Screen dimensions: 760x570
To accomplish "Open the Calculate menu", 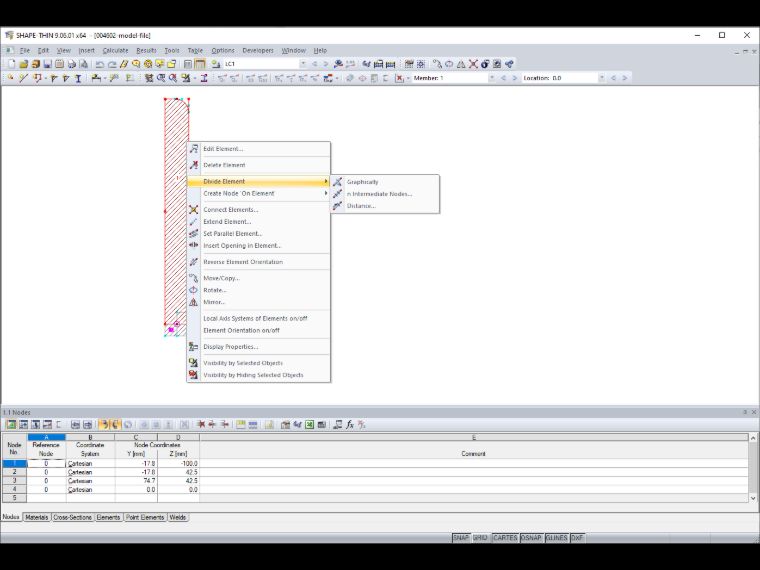I will tap(115, 50).
